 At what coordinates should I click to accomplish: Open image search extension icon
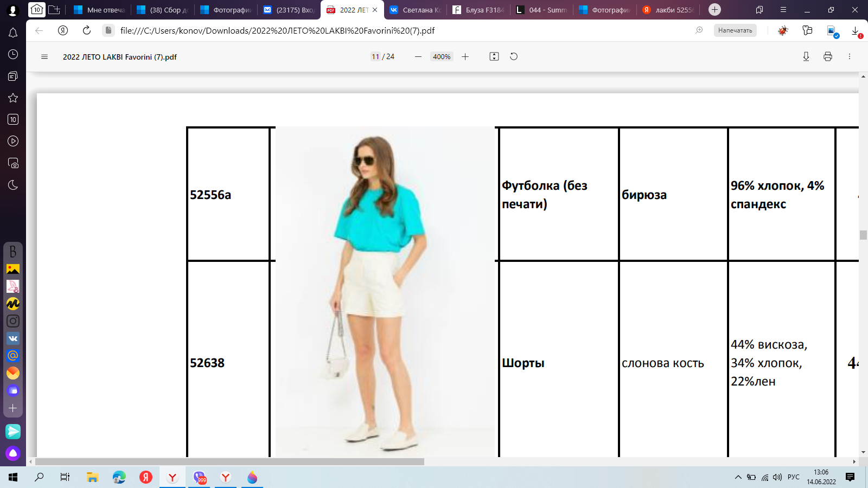(832, 31)
